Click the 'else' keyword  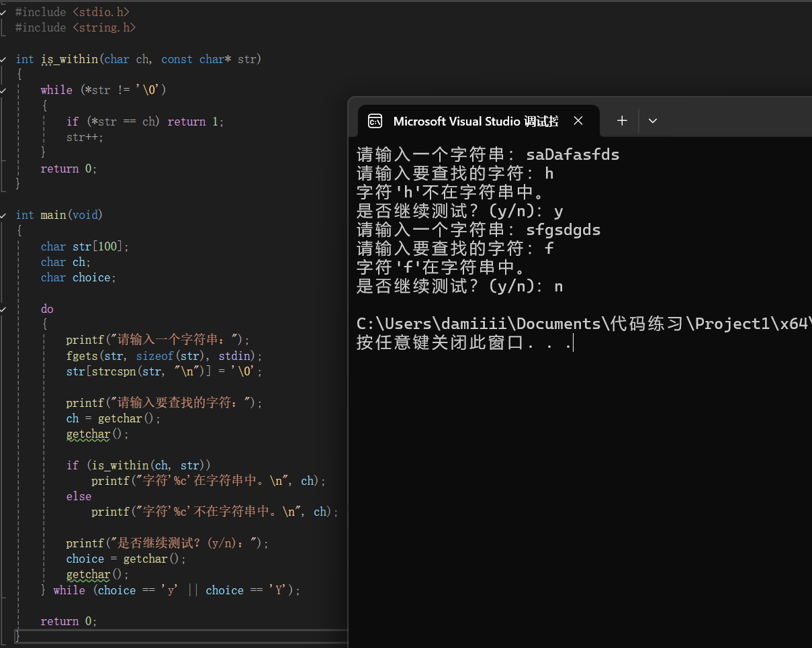point(79,496)
